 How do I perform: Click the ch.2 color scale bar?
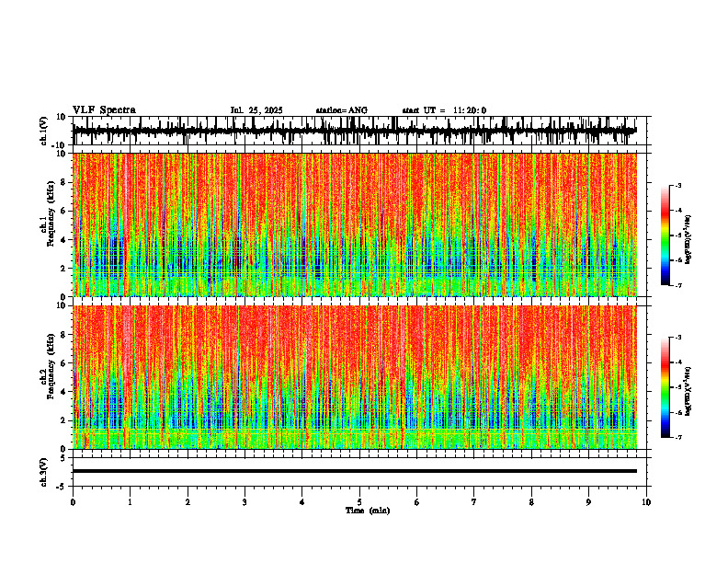[x=665, y=387]
